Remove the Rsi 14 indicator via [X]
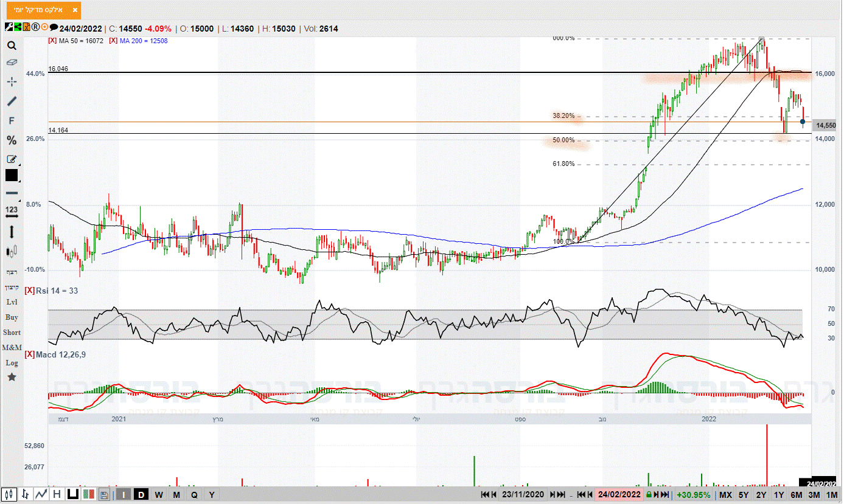 click(29, 291)
